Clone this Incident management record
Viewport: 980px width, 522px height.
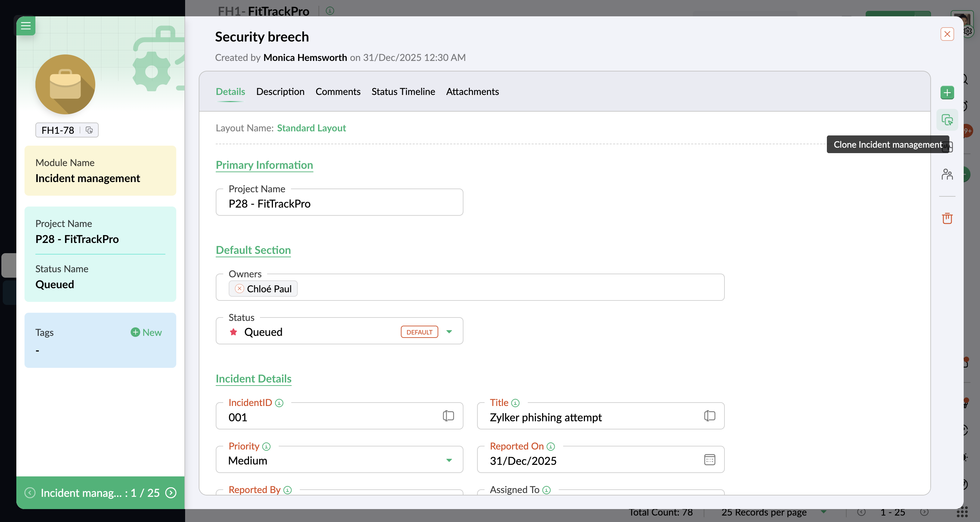(x=947, y=120)
